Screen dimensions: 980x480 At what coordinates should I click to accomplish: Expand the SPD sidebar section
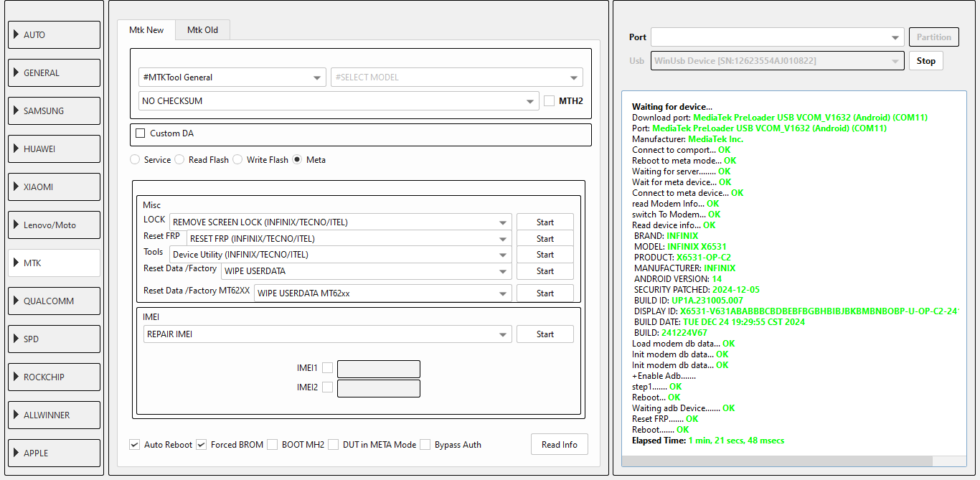pos(54,339)
